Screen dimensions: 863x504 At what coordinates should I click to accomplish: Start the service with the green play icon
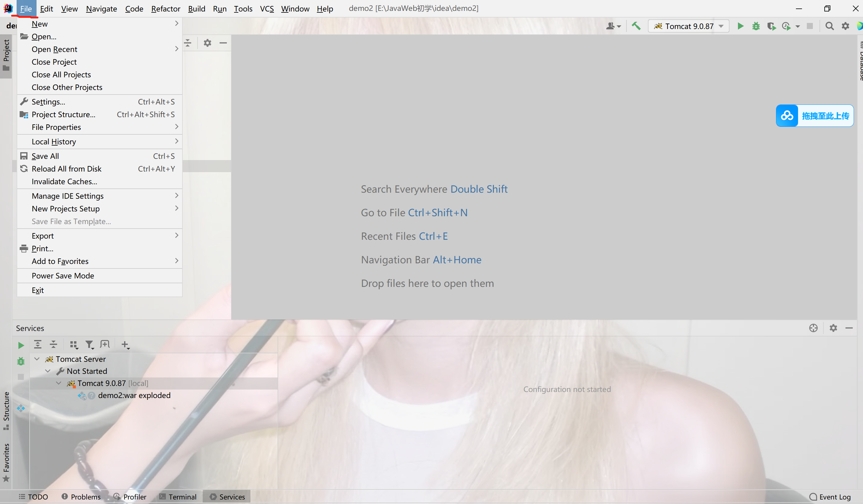(x=21, y=345)
